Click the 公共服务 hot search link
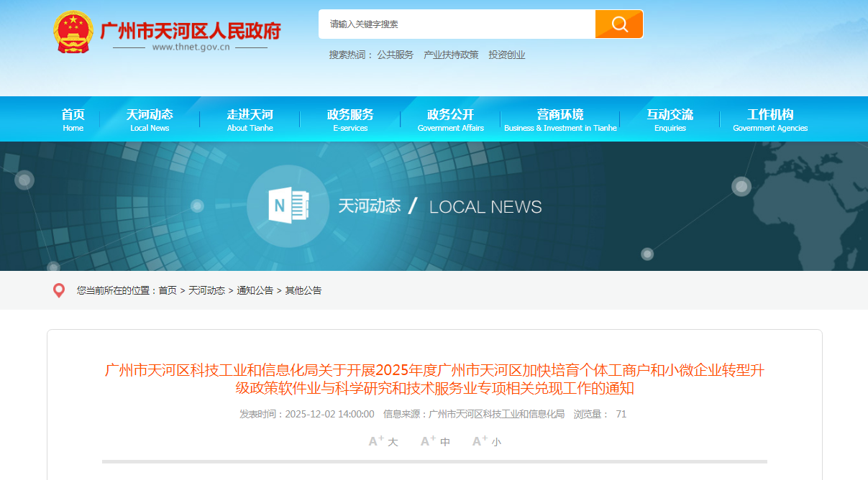The height and width of the screenshot is (480, 868). tap(395, 55)
